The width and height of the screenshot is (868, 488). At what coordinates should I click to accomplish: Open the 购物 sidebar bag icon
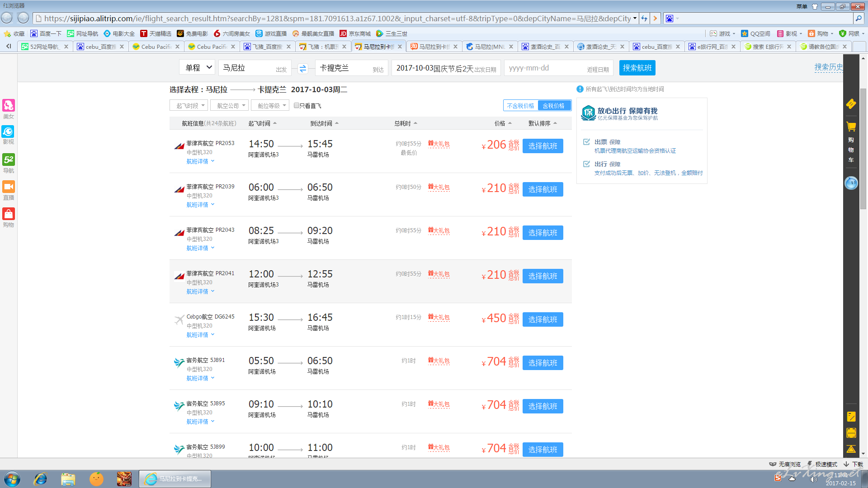pos(9,214)
